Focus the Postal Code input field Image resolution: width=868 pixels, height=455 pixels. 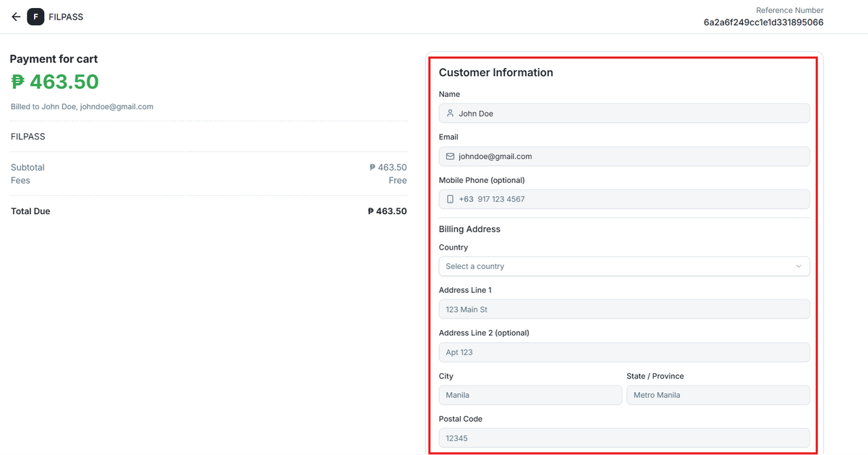point(624,438)
